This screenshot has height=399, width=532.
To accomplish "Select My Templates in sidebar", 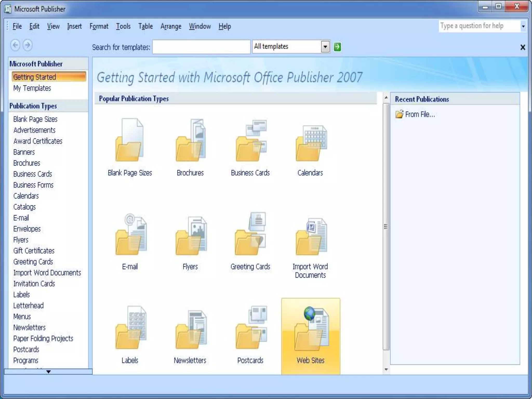I will click(x=32, y=88).
